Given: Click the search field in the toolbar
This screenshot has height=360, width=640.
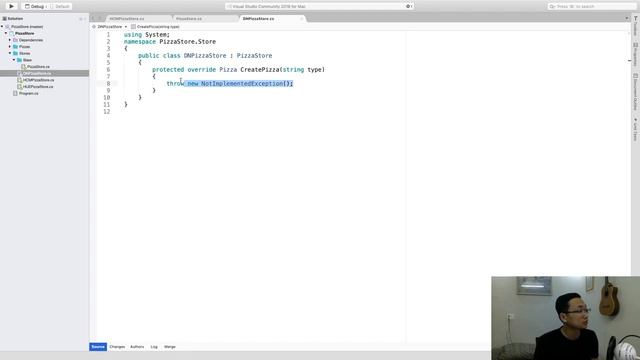Looking at the screenshot, I should click(592, 7).
